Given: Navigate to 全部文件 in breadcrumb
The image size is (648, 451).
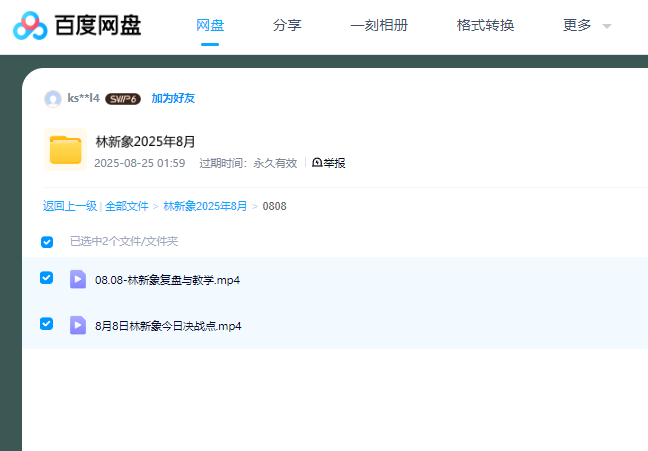Looking at the screenshot, I should point(126,206).
